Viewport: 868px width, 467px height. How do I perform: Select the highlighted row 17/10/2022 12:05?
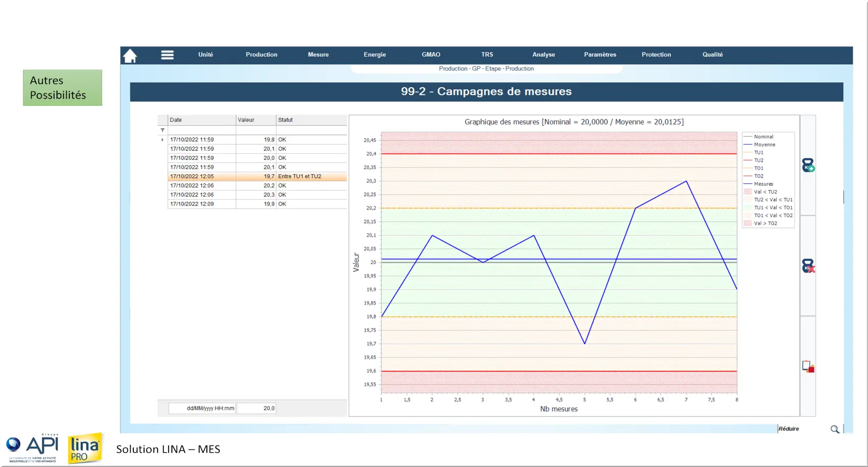pyautogui.click(x=257, y=176)
